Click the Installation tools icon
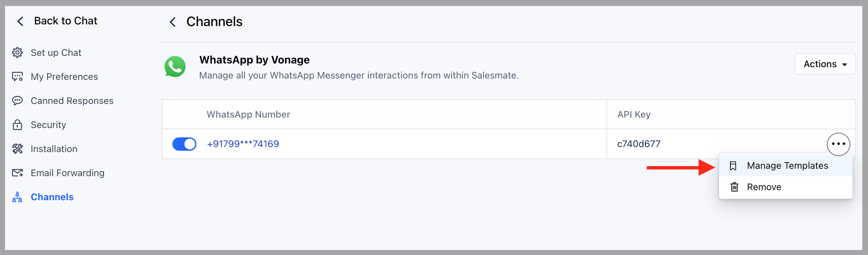The width and height of the screenshot is (868, 255). pos(17,148)
